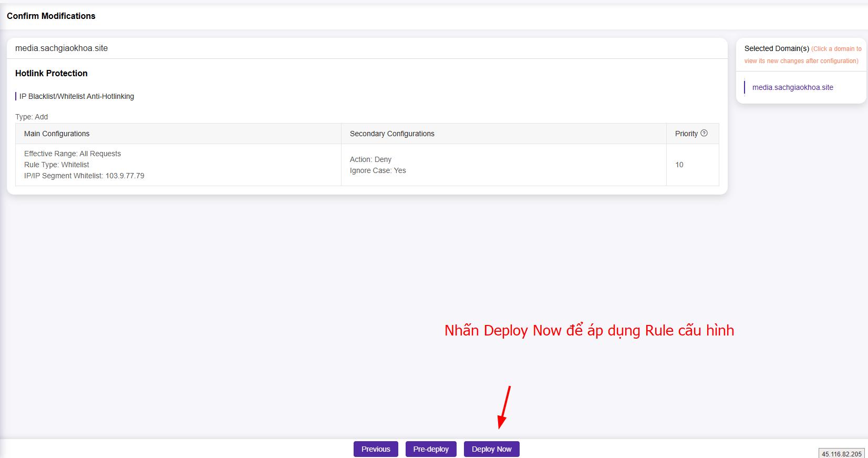Click the Ignore Case: Yes text
868x458 pixels.
[x=378, y=170]
